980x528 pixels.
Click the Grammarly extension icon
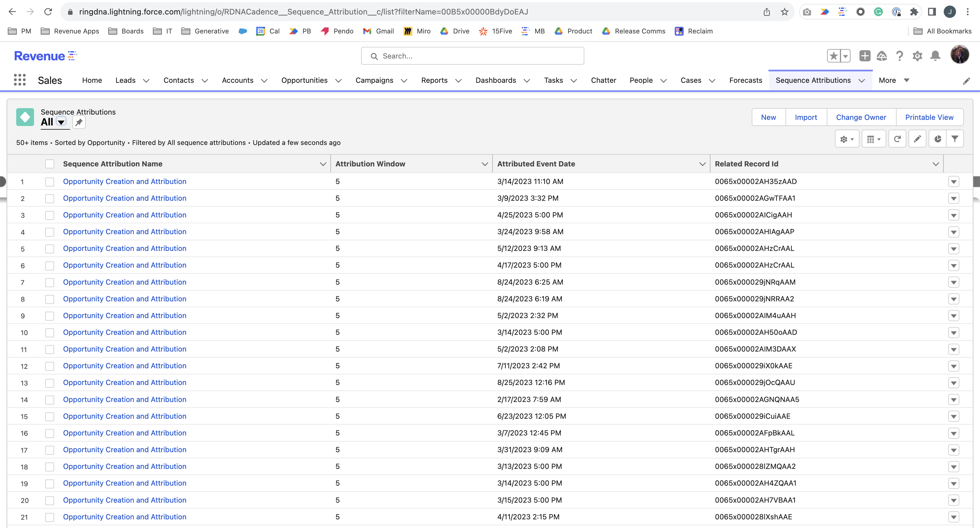878,11
